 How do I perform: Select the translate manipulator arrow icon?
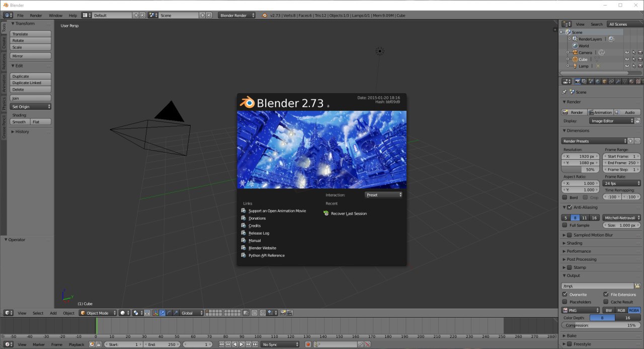tap(162, 313)
